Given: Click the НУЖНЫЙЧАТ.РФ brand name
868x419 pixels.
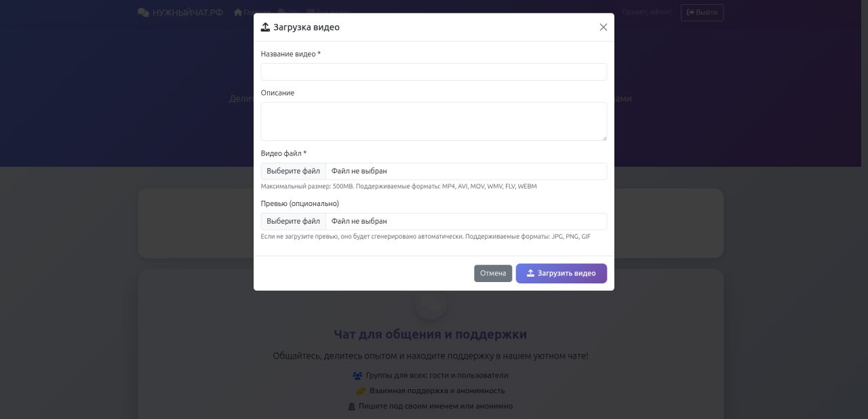Looking at the screenshot, I should coord(187,12).
